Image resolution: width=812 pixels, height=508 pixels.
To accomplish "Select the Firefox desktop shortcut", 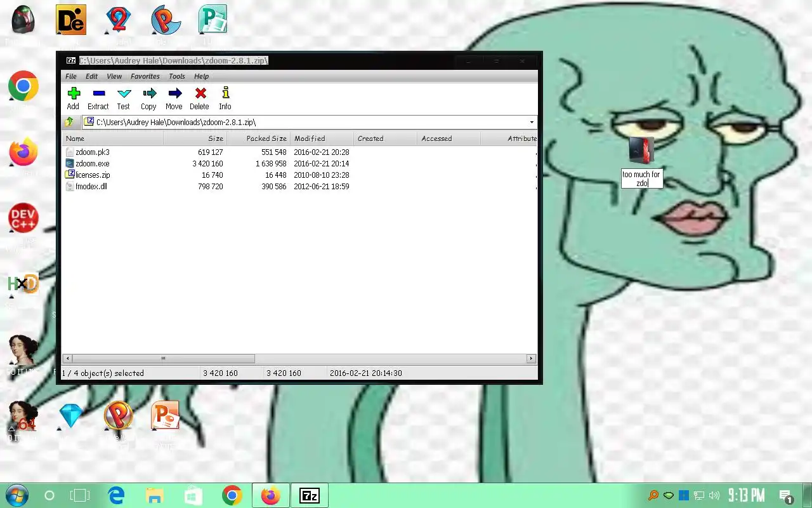I will (x=23, y=152).
